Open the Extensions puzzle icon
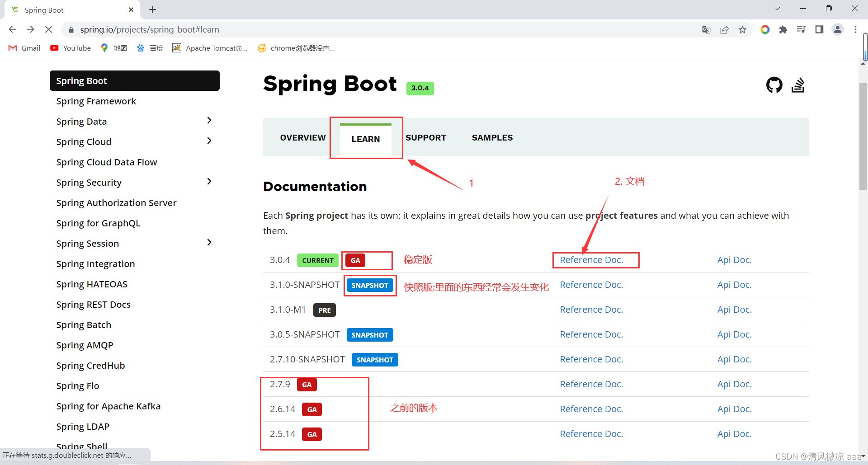 pos(783,29)
